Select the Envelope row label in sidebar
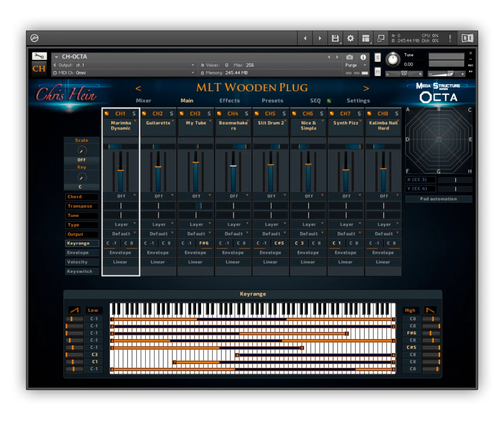Image resolution: width=504 pixels, height=424 pixels. 82,253
